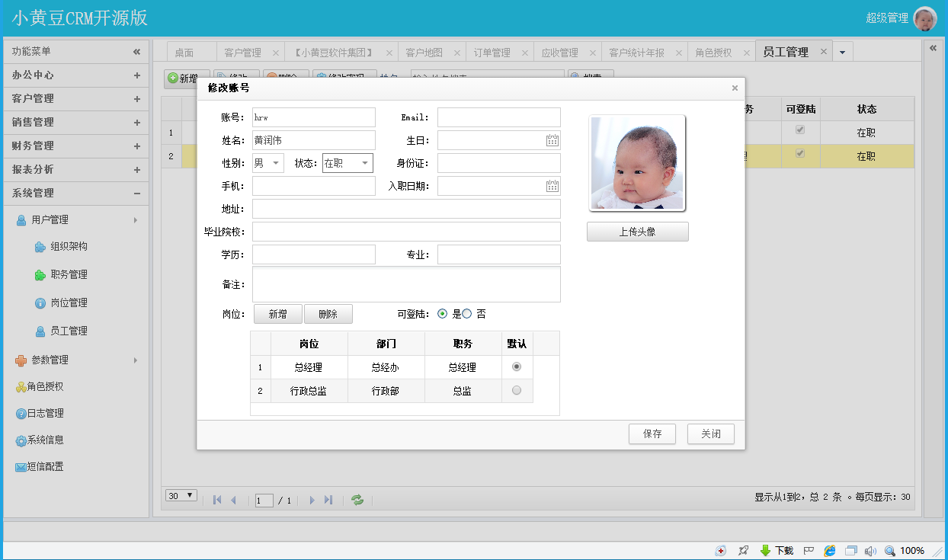Viewport: 948px width, 560px height.
Task: Click the 关闭 button
Action: tap(711, 434)
